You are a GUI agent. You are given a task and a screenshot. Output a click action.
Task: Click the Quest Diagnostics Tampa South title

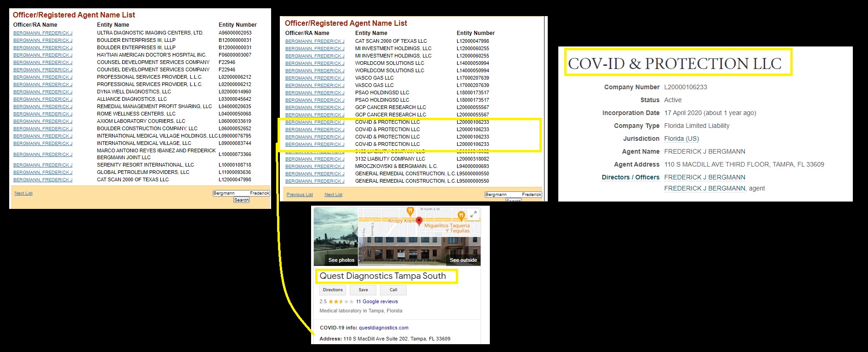click(x=383, y=276)
